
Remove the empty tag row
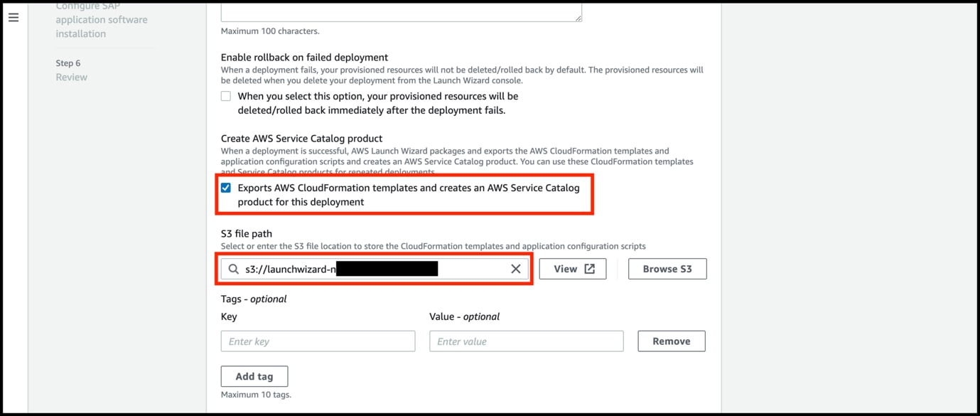[670, 341]
